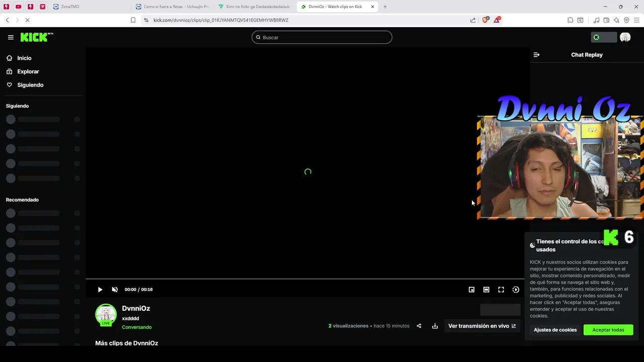Click the video progress bar

tap(305, 279)
